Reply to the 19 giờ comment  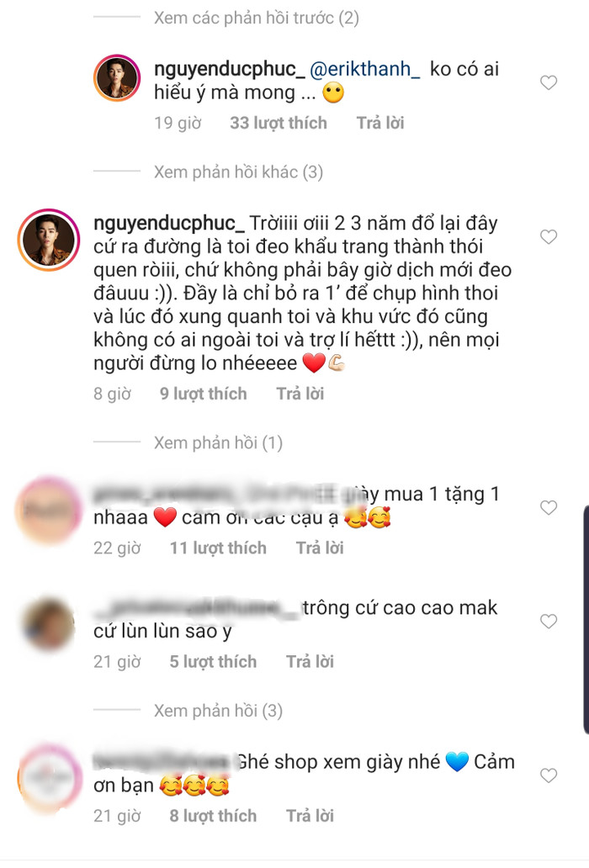pos(380,123)
